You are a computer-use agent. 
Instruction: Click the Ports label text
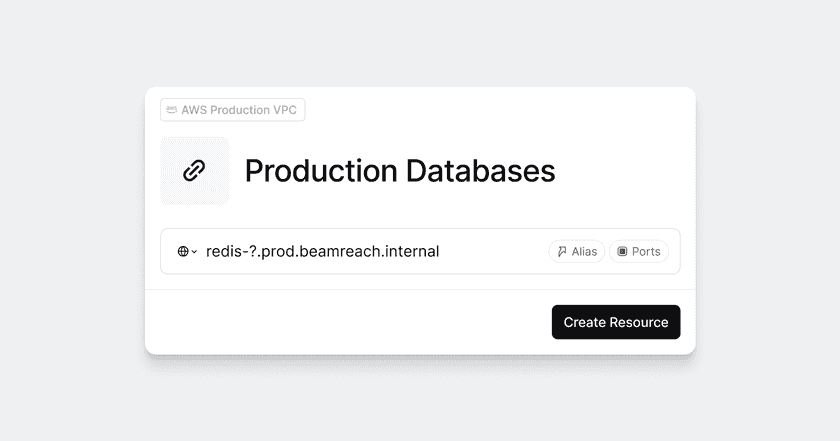click(x=646, y=252)
